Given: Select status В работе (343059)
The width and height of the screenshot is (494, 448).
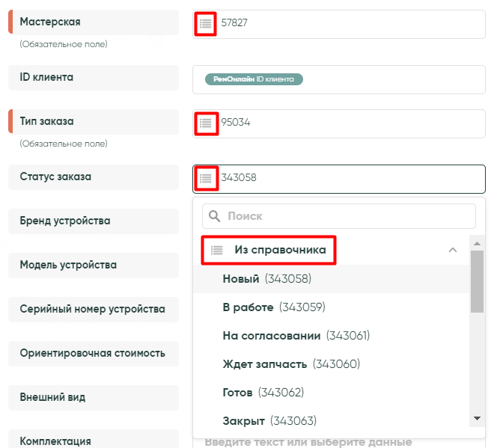Looking at the screenshot, I should [x=274, y=307].
